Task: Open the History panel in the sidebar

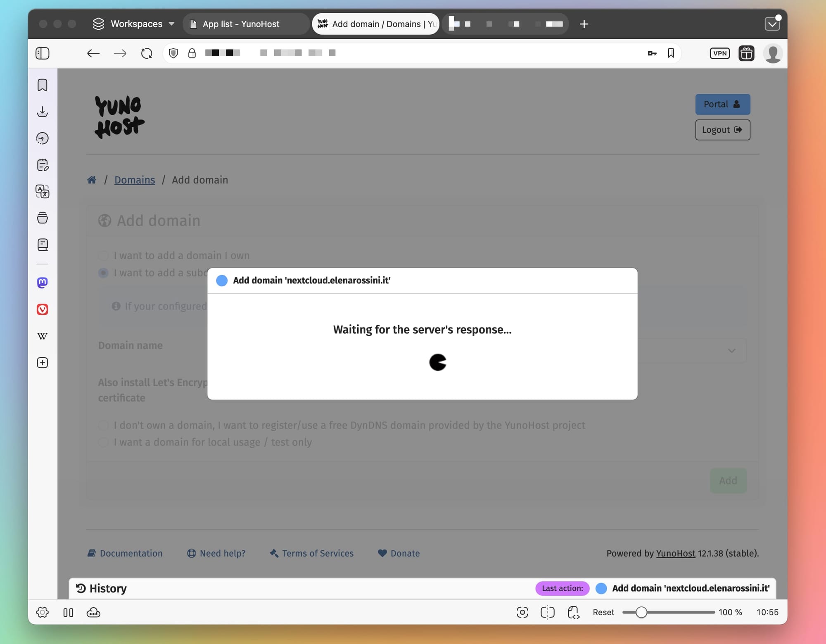Action: point(42,138)
